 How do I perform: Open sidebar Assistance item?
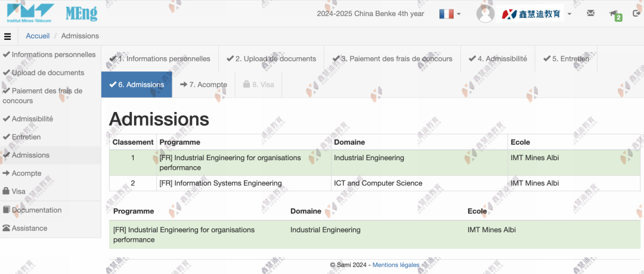click(50, 228)
